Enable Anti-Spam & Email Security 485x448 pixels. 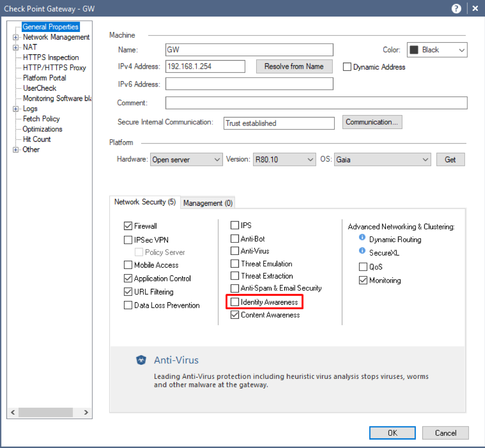tap(235, 288)
